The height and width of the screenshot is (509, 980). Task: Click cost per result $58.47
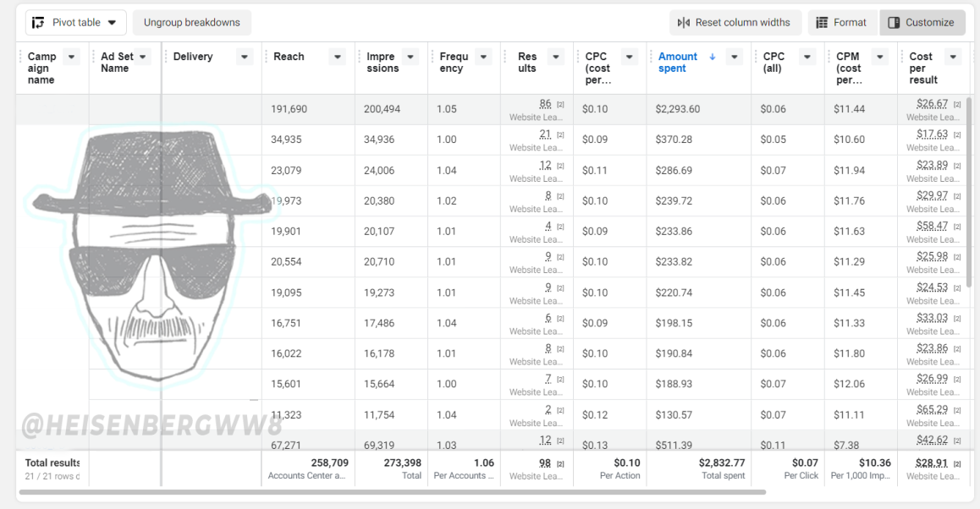932,226
